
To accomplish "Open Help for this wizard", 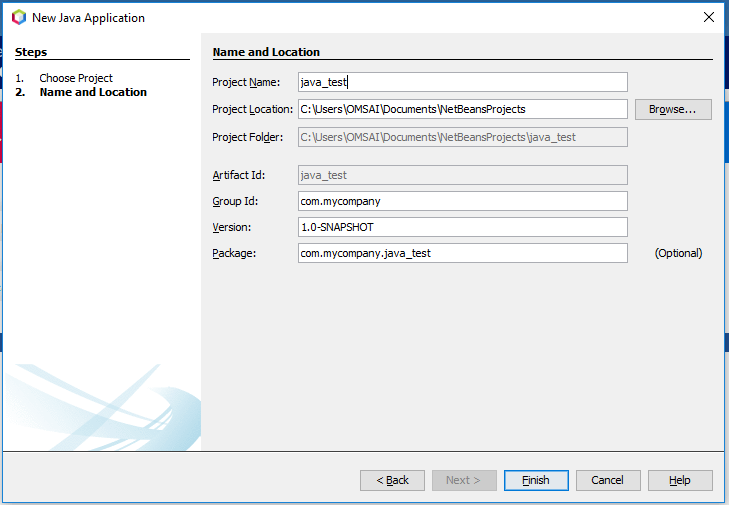I will coord(680,480).
